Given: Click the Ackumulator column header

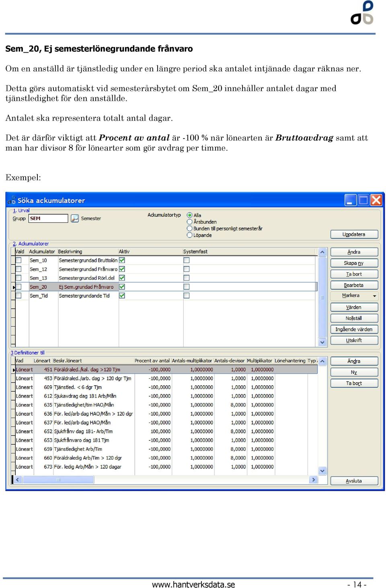Looking at the screenshot, I should 42,251.
